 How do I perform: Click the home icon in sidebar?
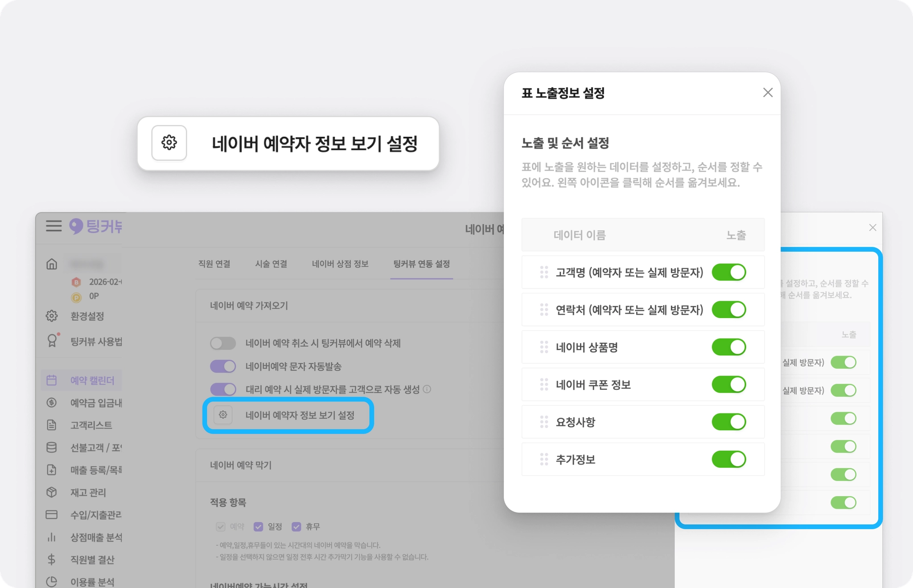[52, 264]
